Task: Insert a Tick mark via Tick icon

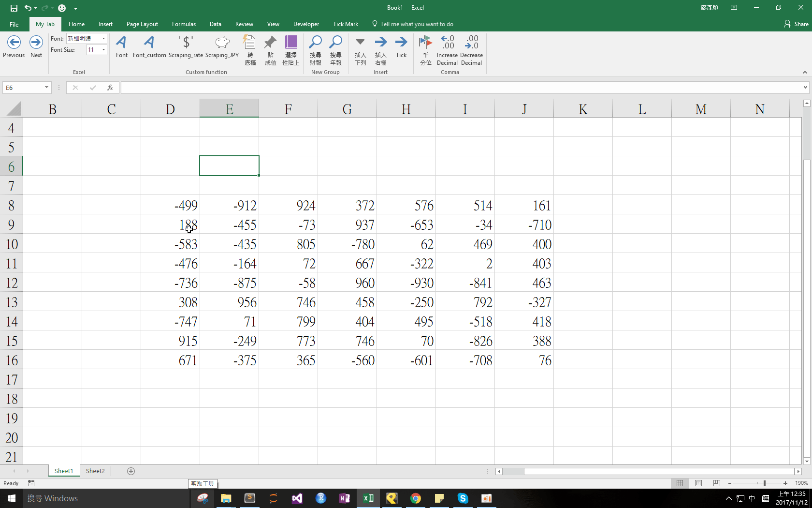Action: pyautogui.click(x=401, y=42)
